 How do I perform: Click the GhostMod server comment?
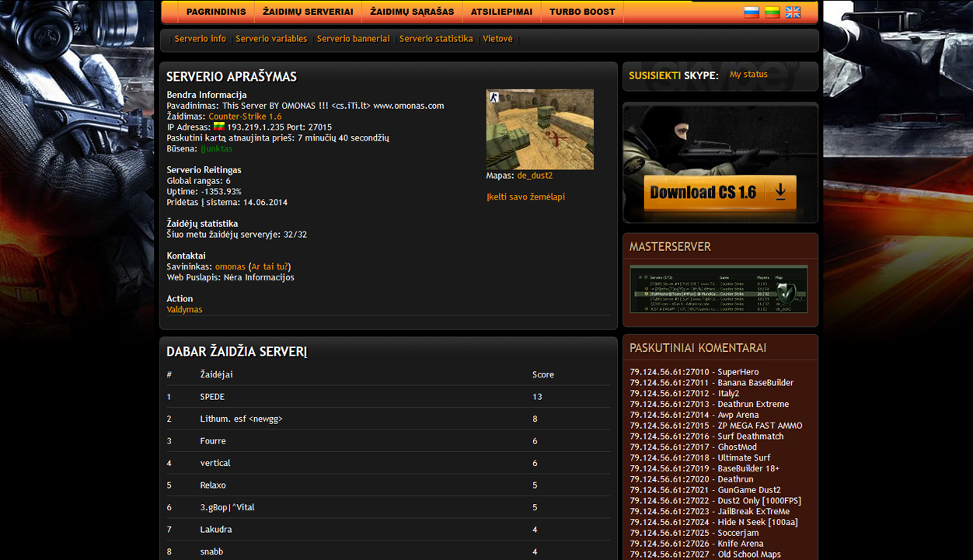(x=693, y=447)
